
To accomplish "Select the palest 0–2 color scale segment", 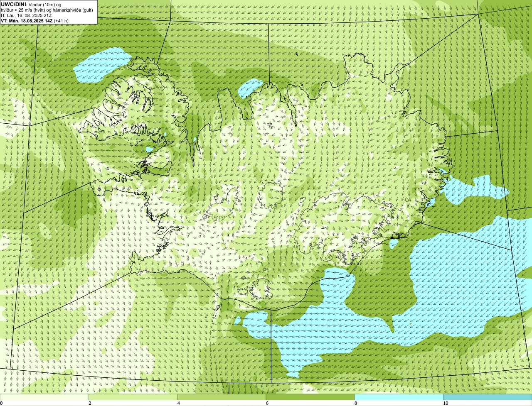I will (44, 397).
